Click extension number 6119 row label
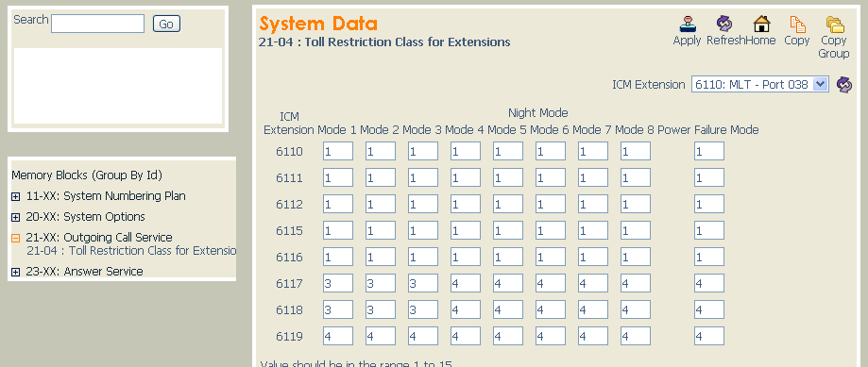This screenshot has width=868, height=367. pos(290,337)
